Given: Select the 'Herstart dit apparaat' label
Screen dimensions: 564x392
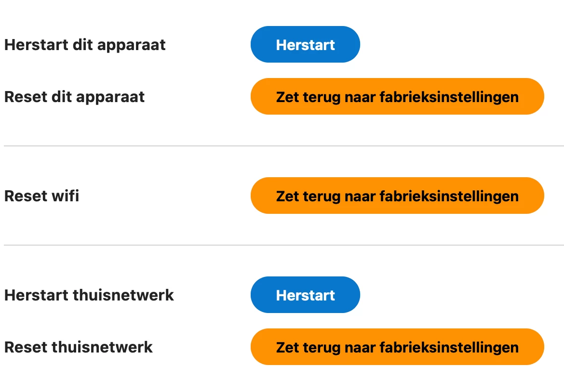Looking at the screenshot, I should (x=85, y=45).
